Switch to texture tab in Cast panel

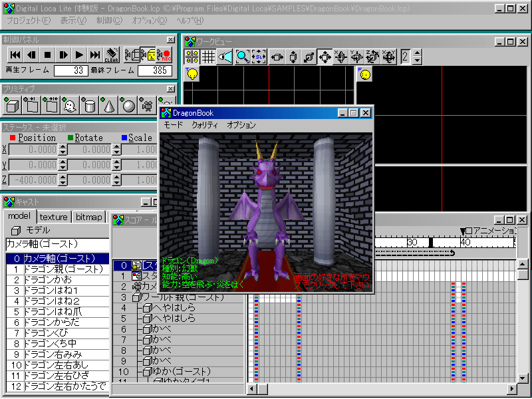point(54,217)
